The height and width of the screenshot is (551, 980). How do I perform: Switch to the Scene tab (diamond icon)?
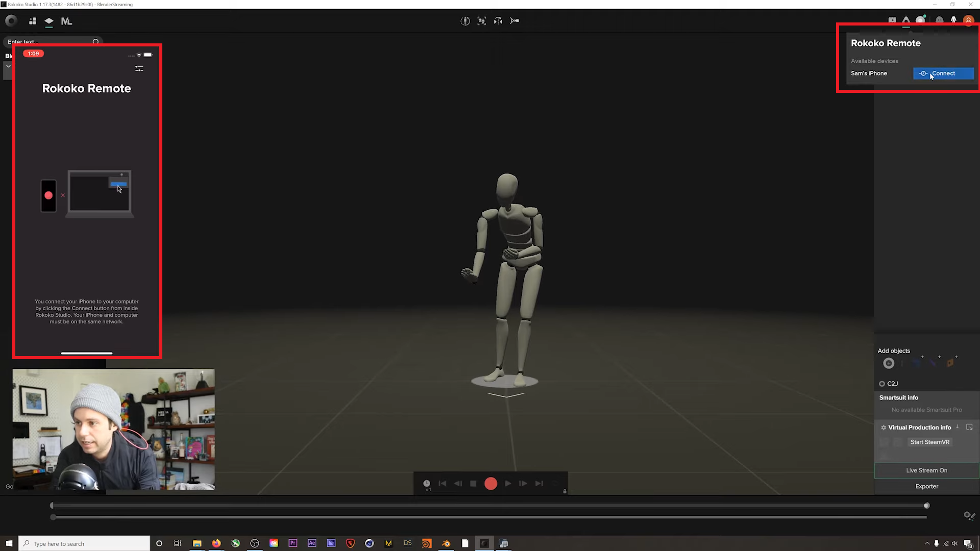click(x=48, y=21)
